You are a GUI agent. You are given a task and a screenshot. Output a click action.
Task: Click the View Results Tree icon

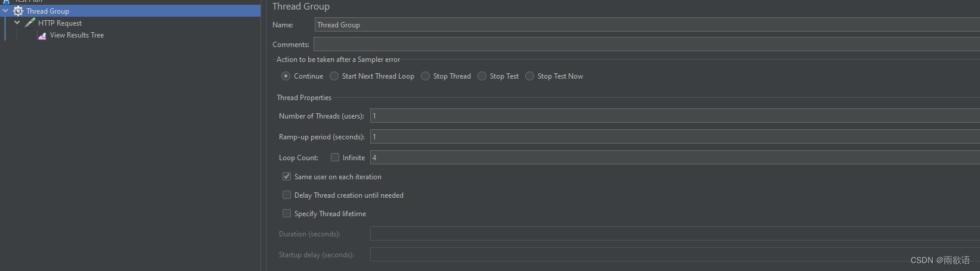click(42, 35)
